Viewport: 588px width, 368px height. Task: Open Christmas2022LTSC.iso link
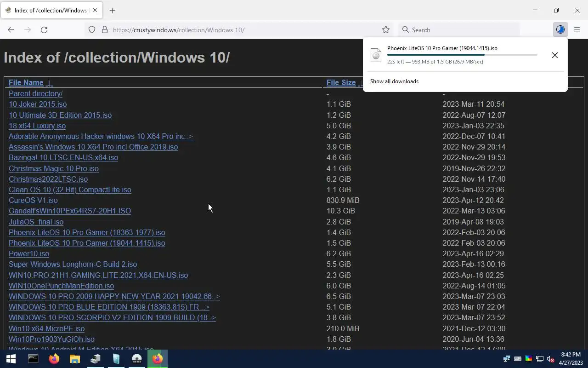[48, 179]
